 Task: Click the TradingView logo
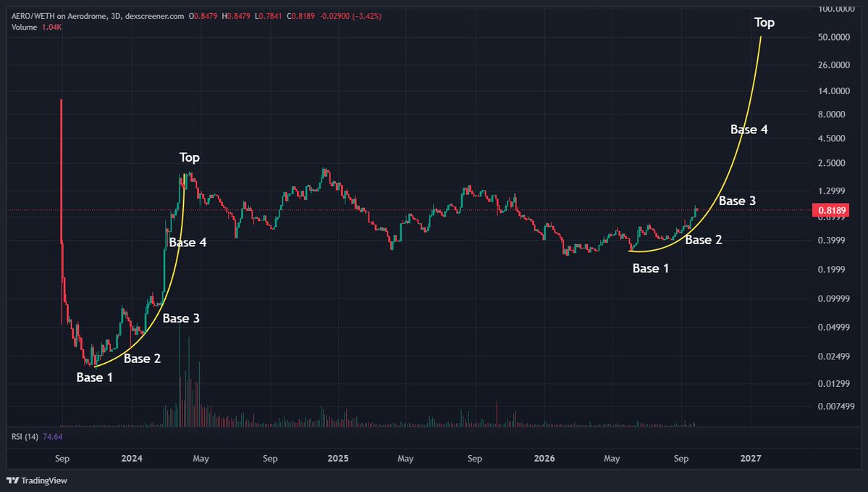36,480
